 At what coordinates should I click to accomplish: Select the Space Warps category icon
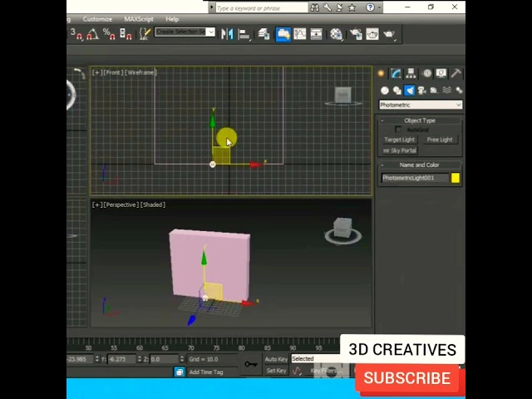click(447, 91)
